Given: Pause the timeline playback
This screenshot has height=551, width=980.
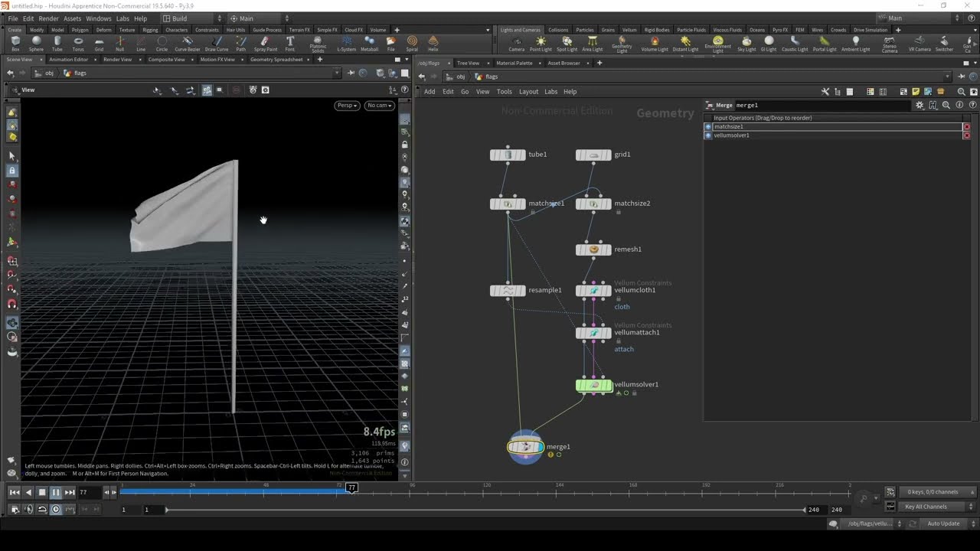Looking at the screenshot, I should (56, 492).
